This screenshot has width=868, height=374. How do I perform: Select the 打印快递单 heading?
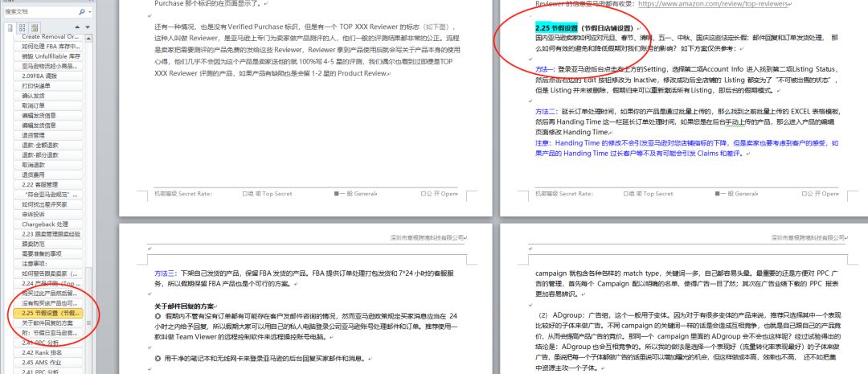(49, 86)
